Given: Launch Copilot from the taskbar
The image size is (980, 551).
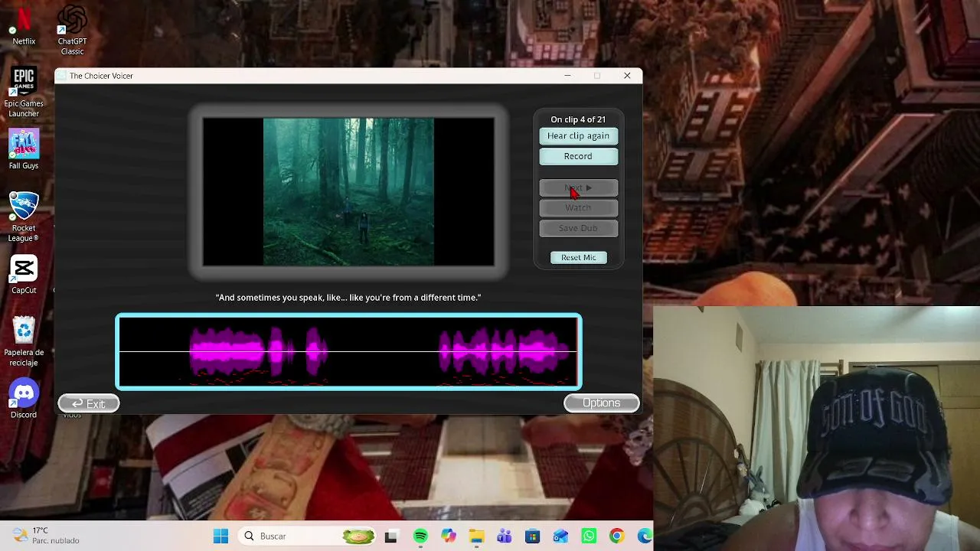Looking at the screenshot, I should point(449,536).
